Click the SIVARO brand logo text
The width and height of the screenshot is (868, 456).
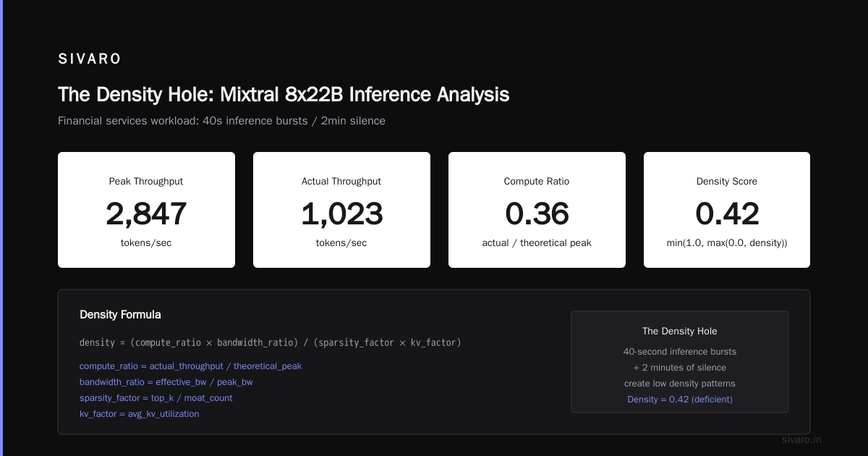90,59
